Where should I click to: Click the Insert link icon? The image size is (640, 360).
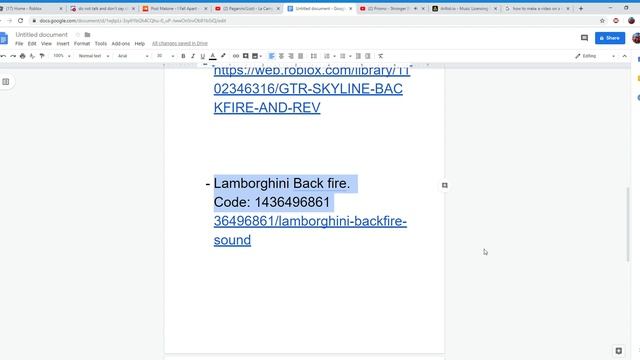coord(236,56)
